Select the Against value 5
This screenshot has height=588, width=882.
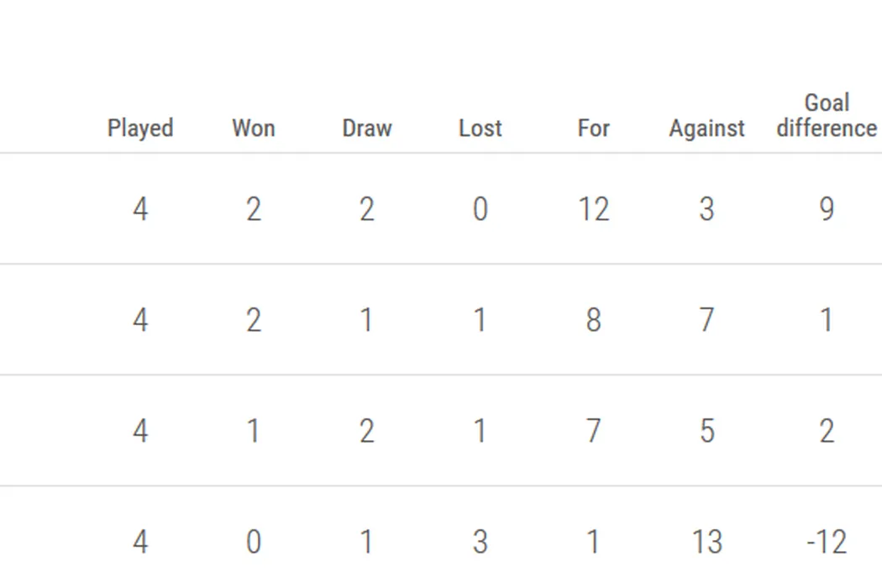706,431
